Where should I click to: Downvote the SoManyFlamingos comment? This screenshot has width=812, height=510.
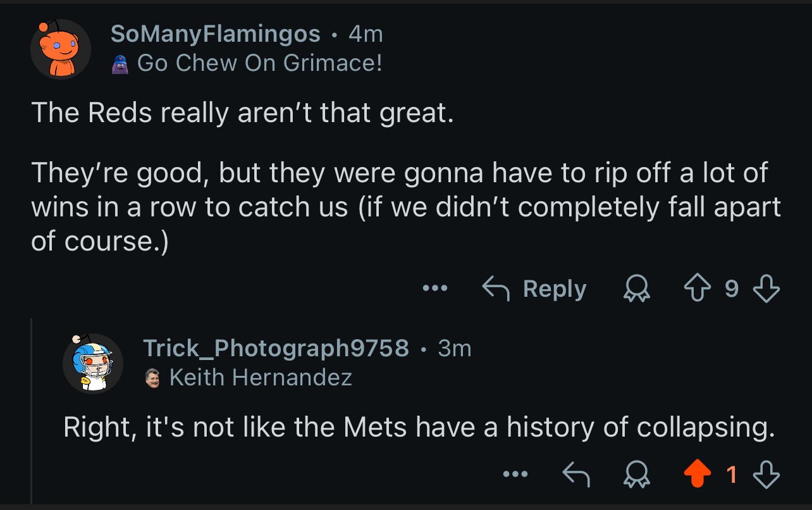pyautogui.click(x=766, y=289)
